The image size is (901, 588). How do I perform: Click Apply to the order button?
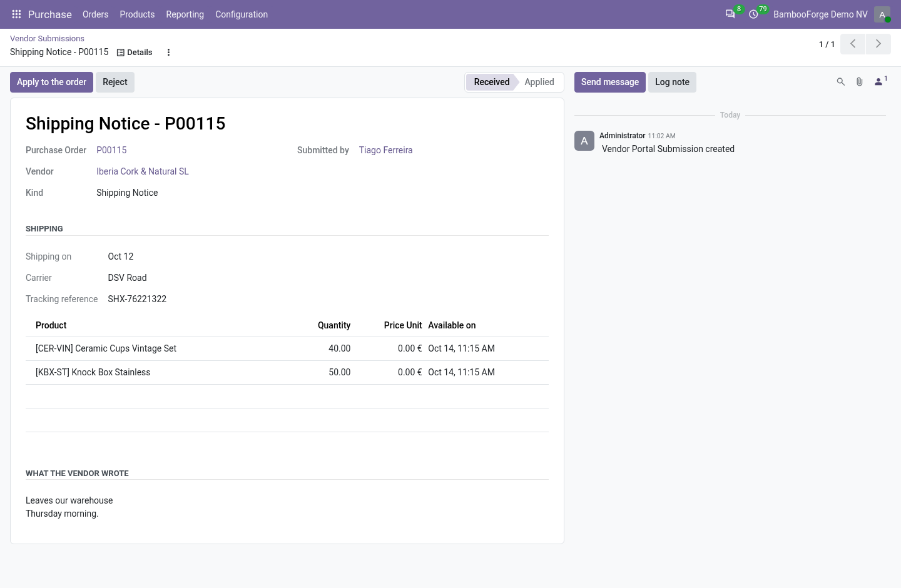point(51,82)
